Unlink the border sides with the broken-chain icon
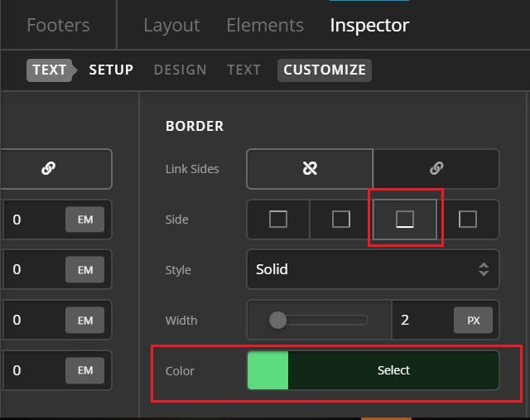Screen dimensions: 530x420 (310, 168)
